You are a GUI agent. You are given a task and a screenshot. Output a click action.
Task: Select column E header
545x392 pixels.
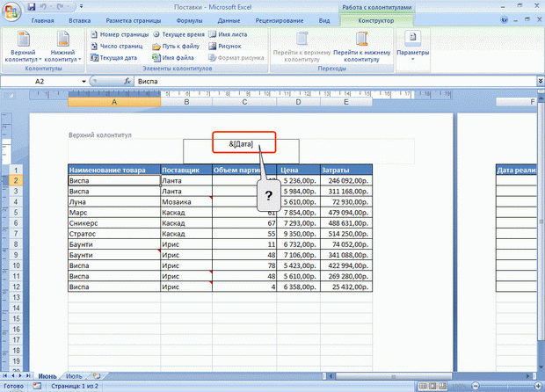[346, 102]
